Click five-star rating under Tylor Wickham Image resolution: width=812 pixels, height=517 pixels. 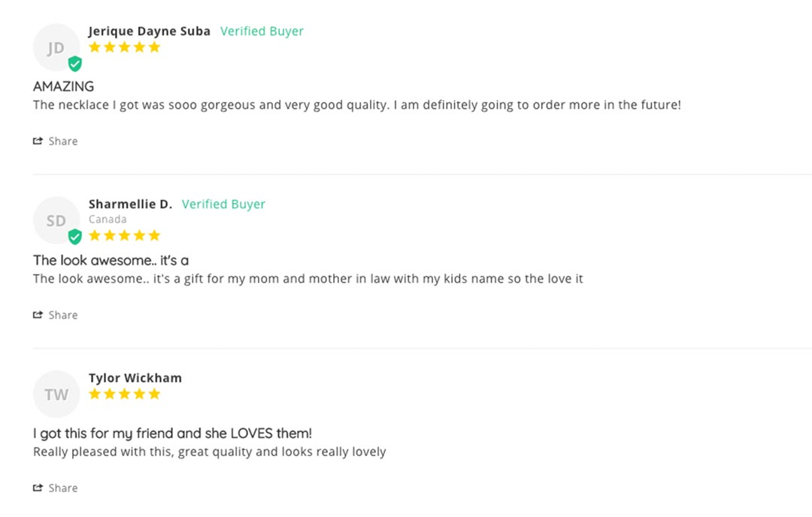coord(124,394)
